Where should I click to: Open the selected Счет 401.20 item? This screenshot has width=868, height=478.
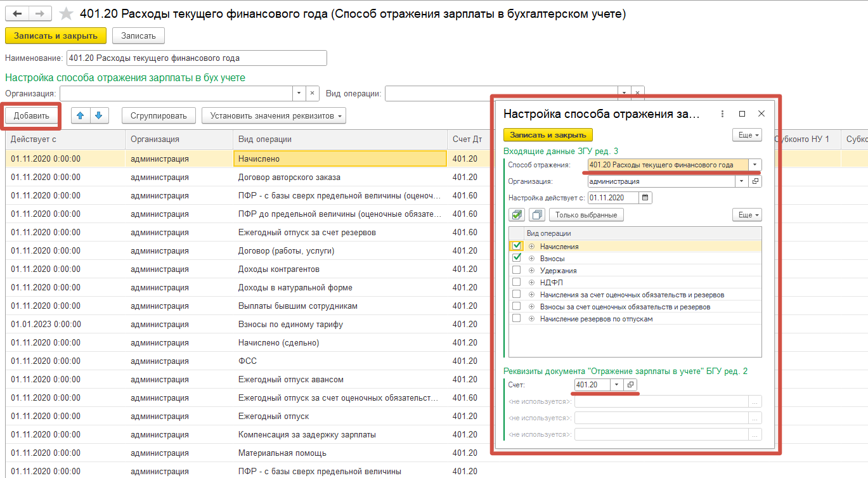(x=630, y=385)
